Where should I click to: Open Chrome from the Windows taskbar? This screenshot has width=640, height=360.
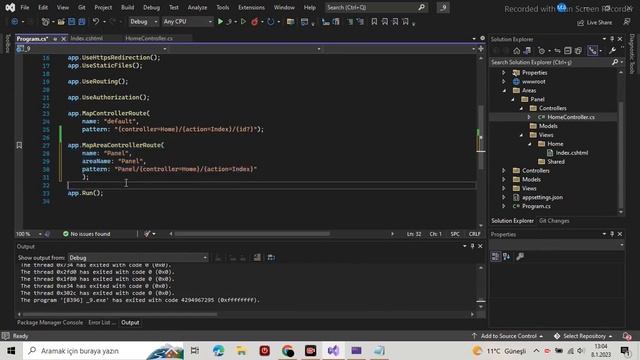[x=288, y=351]
